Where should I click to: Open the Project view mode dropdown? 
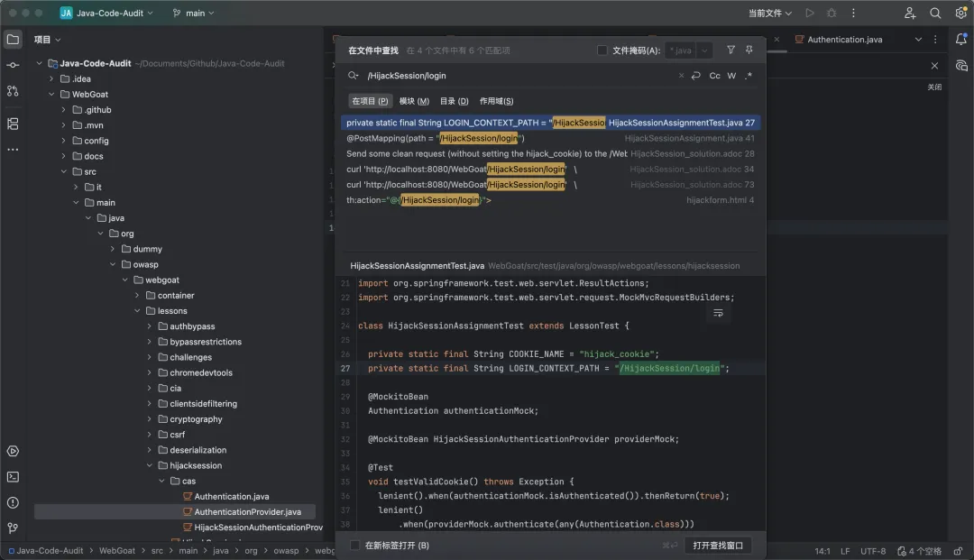click(x=47, y=40)
